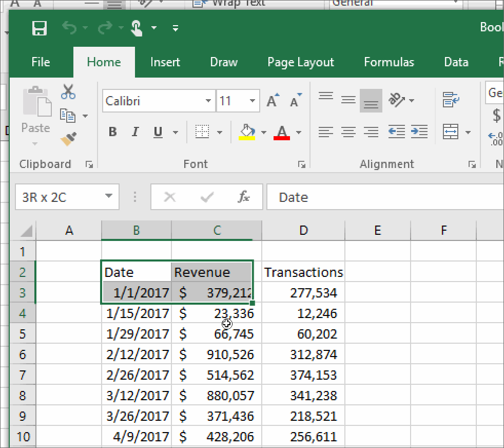This screenshot has width=504, height=448.
Task: Switch to the Insert ribbon tab
Action: [x=165, y=62]
